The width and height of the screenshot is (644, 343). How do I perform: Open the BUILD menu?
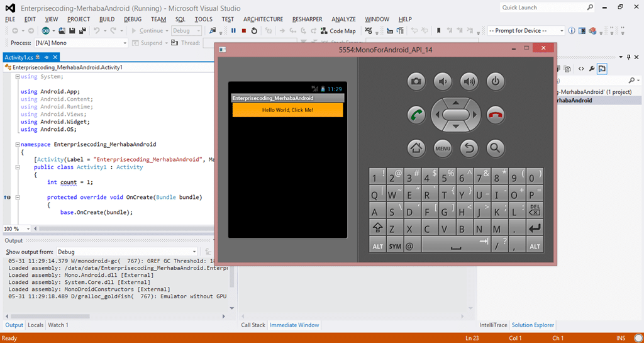107,20
